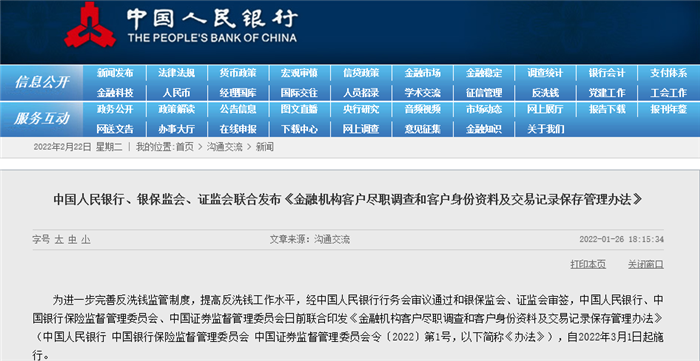Image resolution: width=700 pixels, height=361 pixels.
Task: Open 下载中心 in service menu
Action: coord(299,129)
